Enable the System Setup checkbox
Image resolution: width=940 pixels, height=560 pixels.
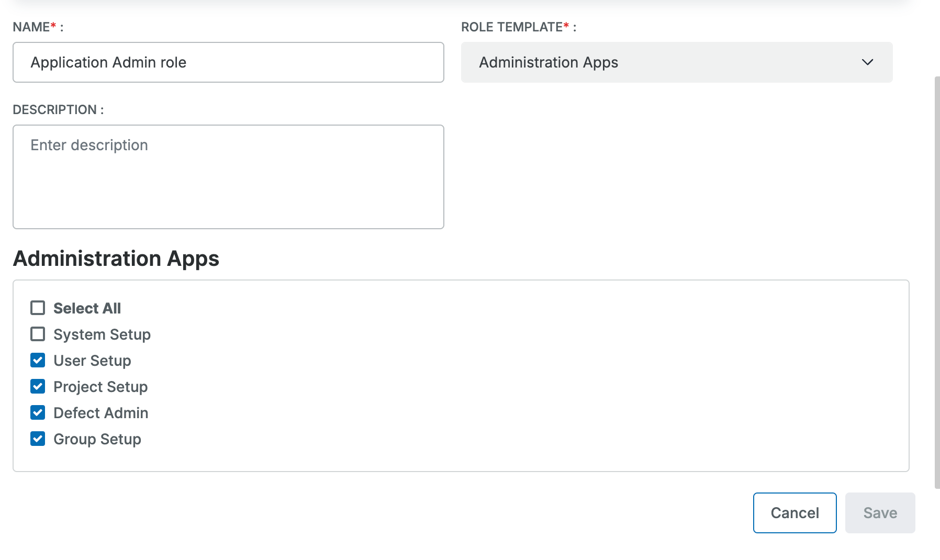[38, 334]
